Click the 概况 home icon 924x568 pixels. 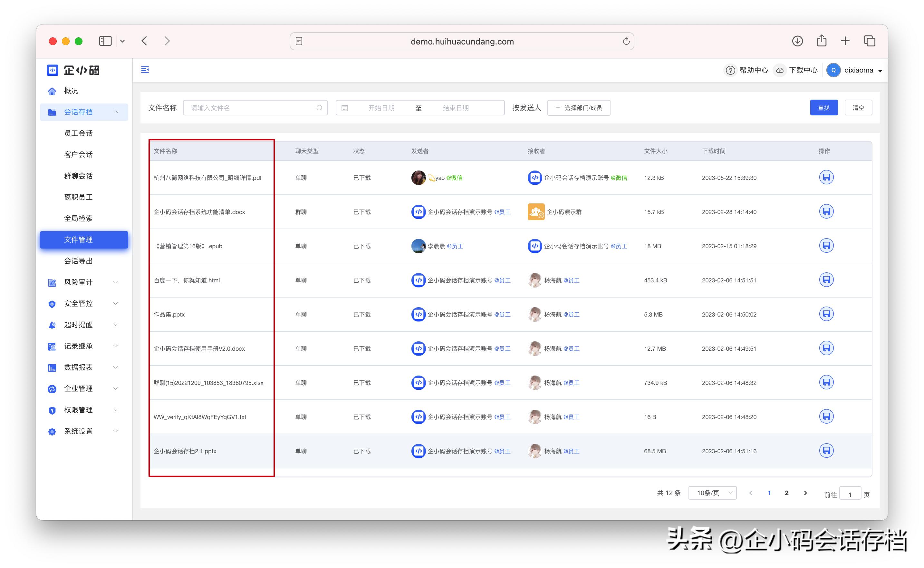pos(52,91)
